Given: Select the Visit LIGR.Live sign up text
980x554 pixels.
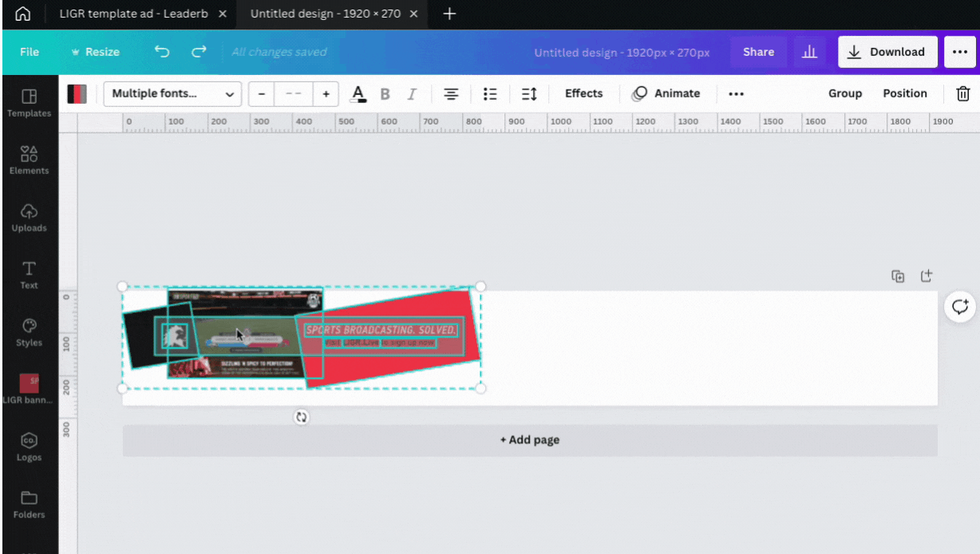Looking at the screenshot, I should tap(380, 342).
